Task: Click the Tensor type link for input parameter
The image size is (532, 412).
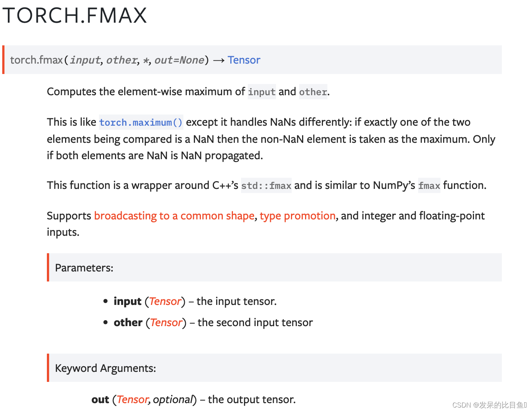Action: (165, 301)
